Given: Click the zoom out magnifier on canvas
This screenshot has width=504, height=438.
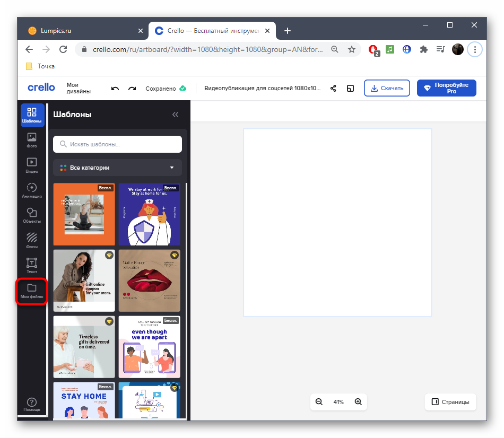Looking at the screenshot, I should coord(319,402).
